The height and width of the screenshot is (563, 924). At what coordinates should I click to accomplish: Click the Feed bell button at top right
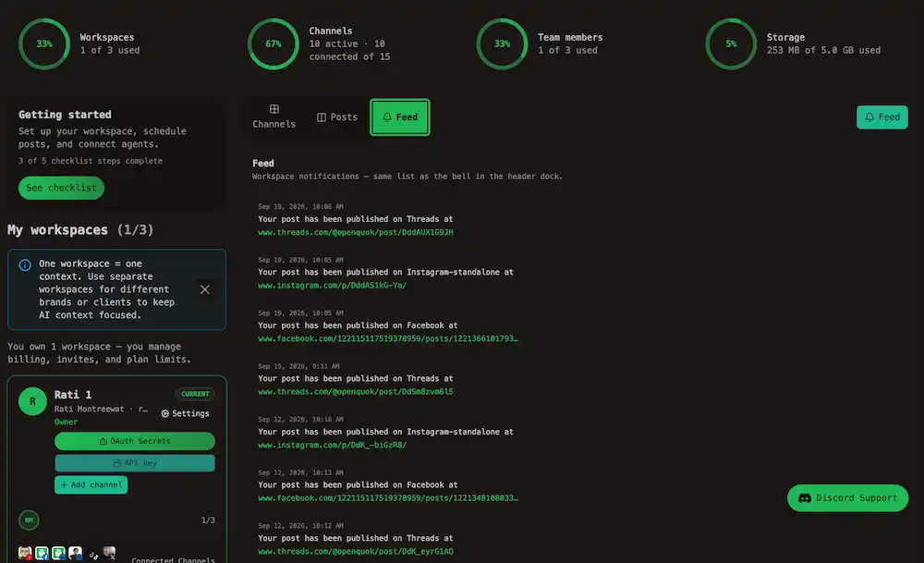tap(881, 117)
